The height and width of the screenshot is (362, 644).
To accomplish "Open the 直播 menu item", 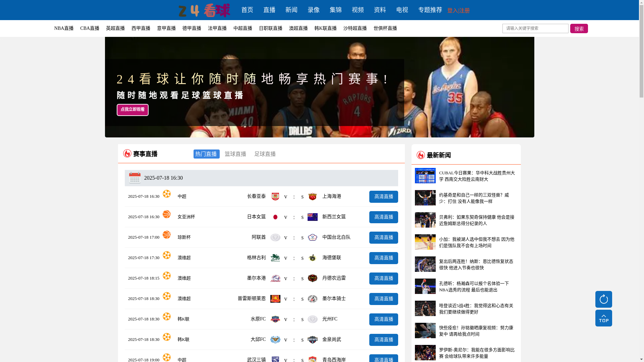I will (x=269, y=10).
